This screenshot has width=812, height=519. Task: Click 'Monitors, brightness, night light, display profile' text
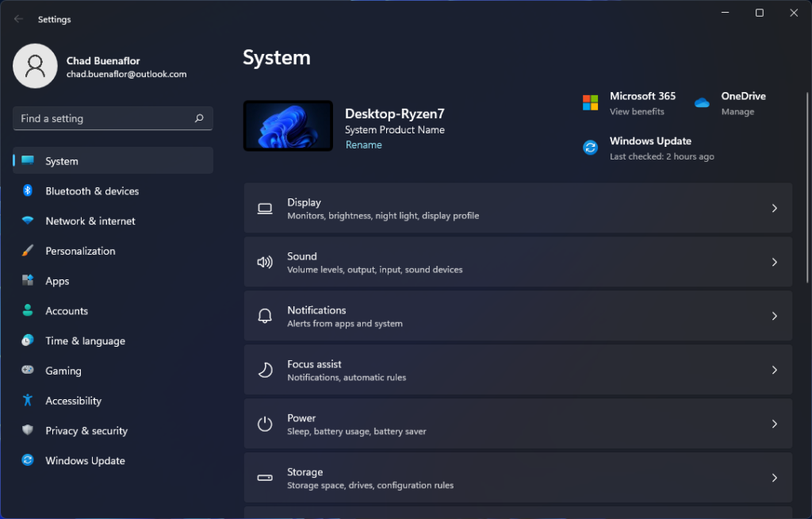pyautogui.click(x=383, y=216)
